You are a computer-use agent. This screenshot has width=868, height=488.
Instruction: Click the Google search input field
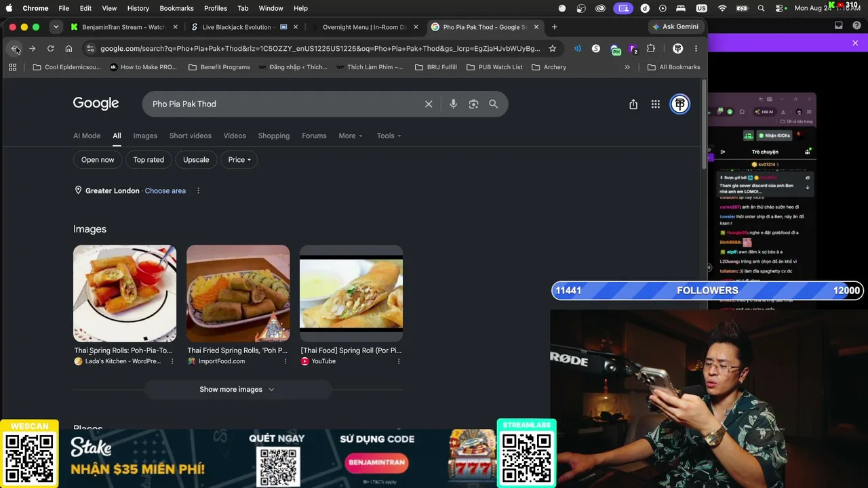pyautogui.click(x=285, y=104)
